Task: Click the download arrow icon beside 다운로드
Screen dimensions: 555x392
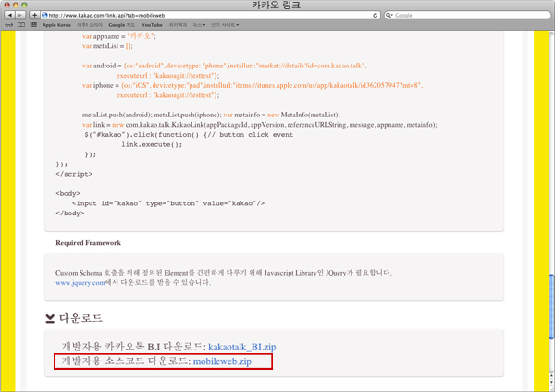Action: point(50,318)
